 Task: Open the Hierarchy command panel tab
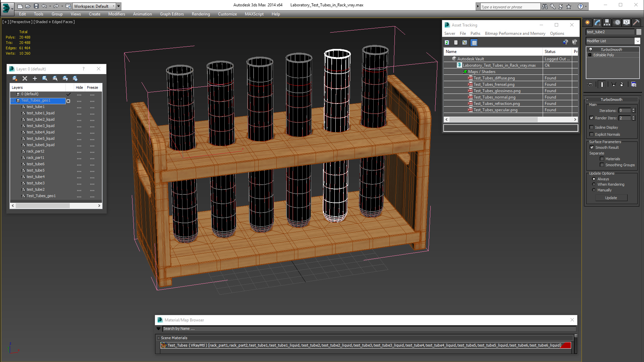click(x=607, y=22)
